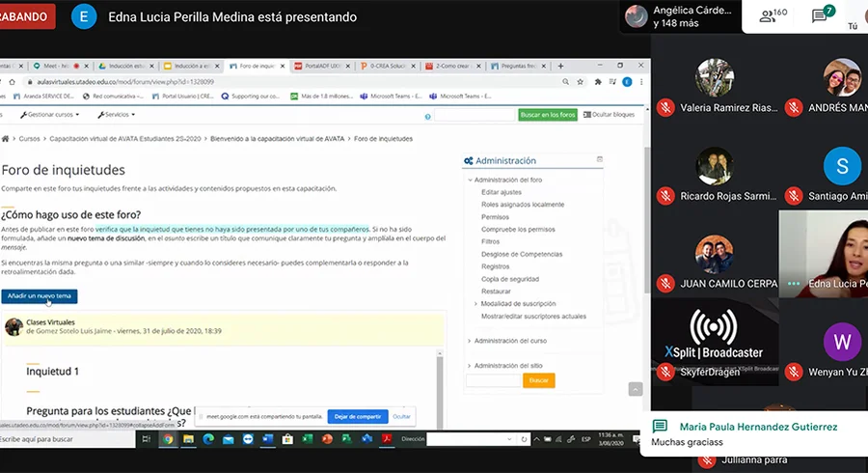Switch to the 0-CREA Soluci tab

pyautogui.click(x=388, y=66)
